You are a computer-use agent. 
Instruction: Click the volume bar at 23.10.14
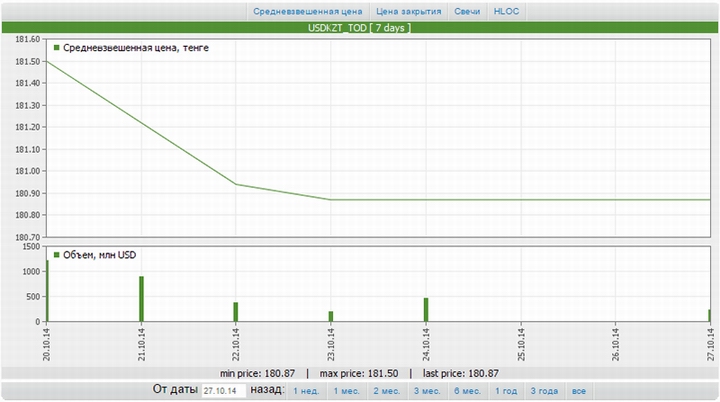click(331, 316)
